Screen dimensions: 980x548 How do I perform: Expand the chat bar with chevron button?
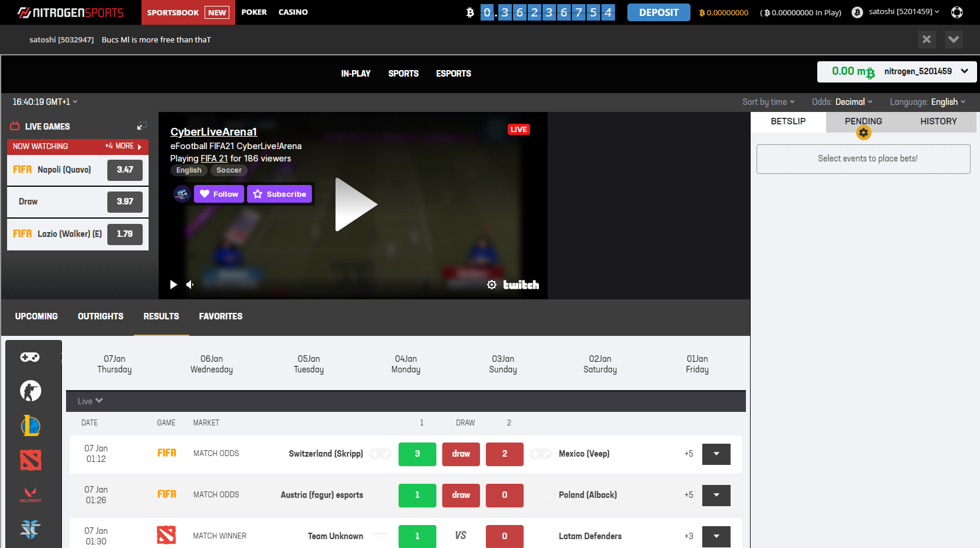954,39
